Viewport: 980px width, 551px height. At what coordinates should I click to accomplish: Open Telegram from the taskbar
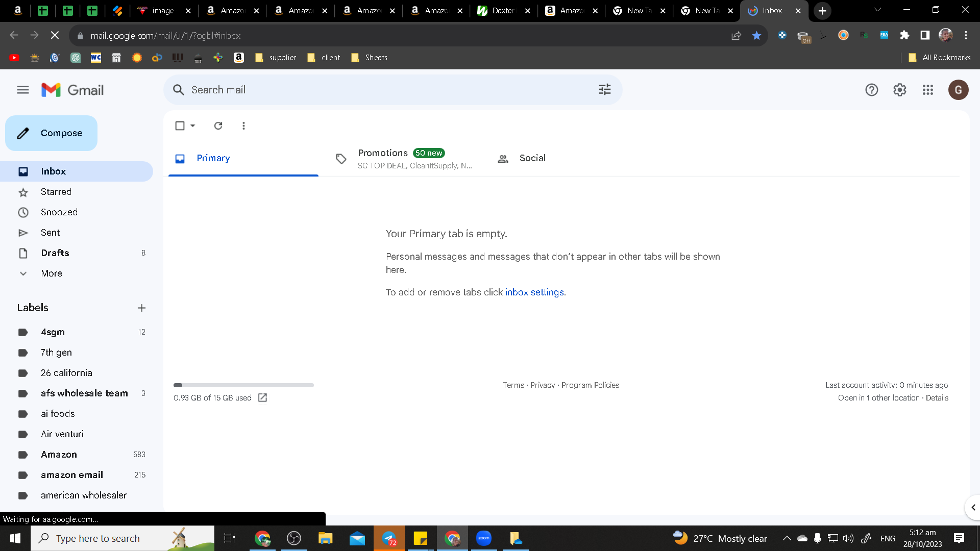pos(389,538)
